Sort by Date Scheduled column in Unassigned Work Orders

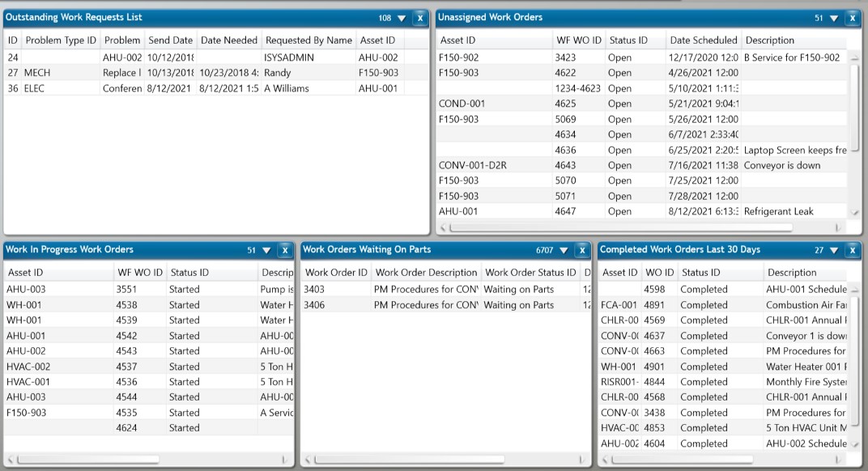[703, 40]
